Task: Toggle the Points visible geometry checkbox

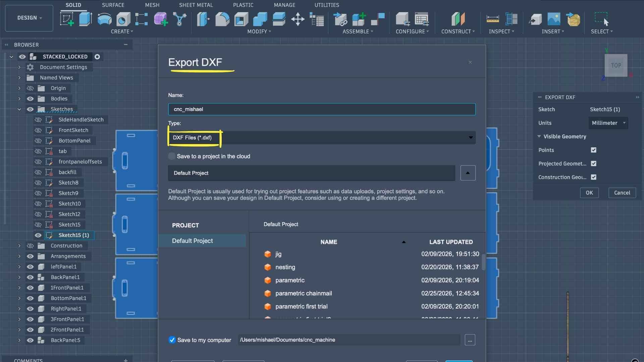Action: [593, 150]
